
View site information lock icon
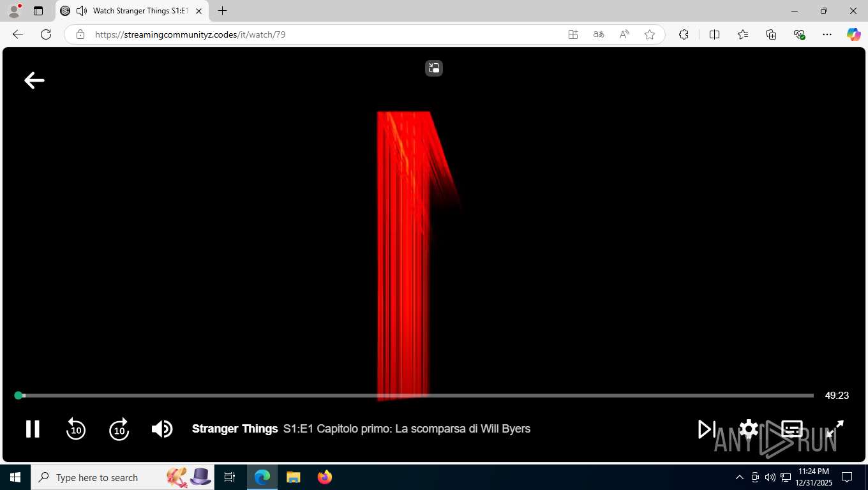tap(80, 34)
